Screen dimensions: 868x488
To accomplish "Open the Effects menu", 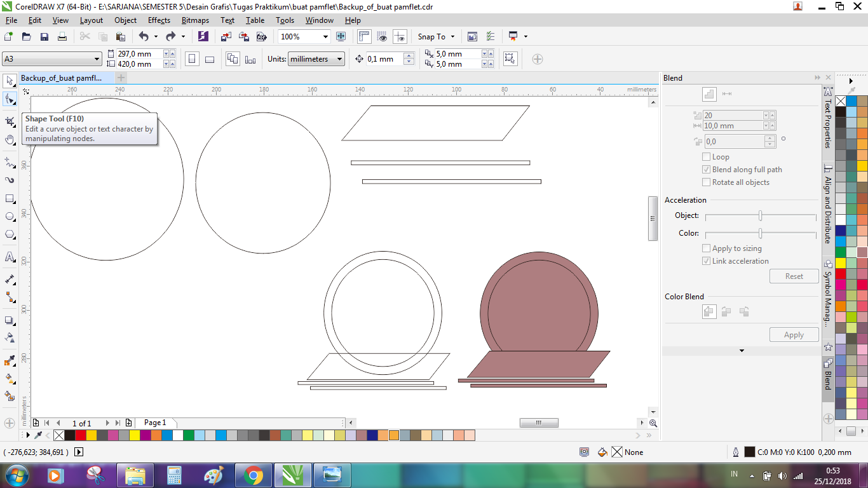I will [159, 20].
